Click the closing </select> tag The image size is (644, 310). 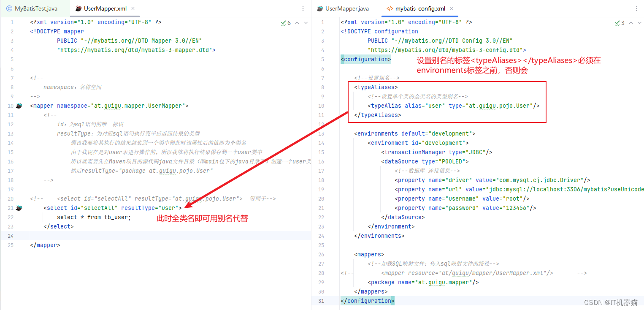59,226
